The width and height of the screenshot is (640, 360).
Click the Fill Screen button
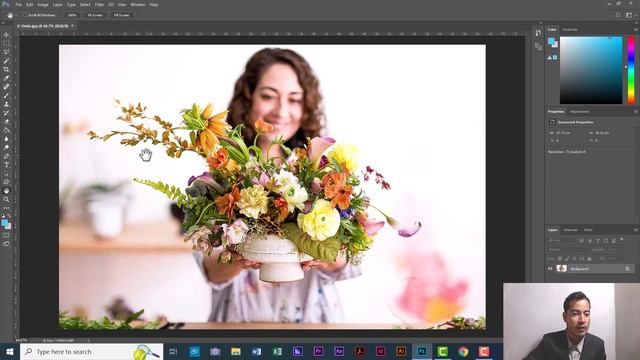pos(121,15)
